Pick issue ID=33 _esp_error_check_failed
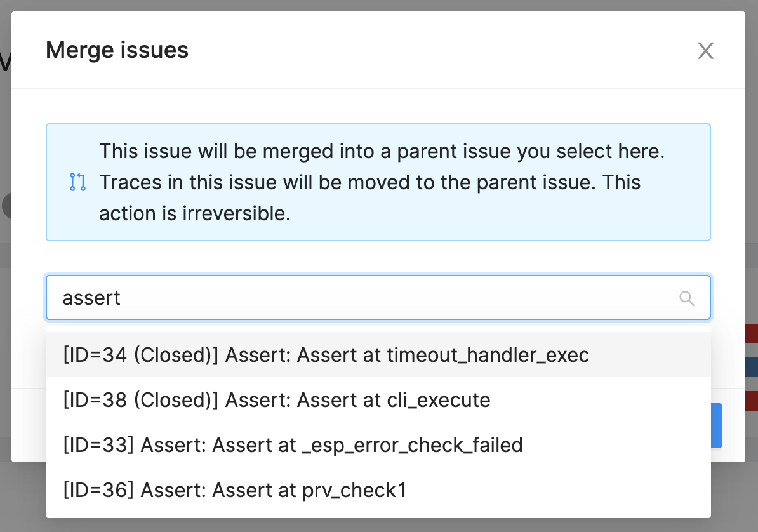The image size is (758, 532). point(293,445)
